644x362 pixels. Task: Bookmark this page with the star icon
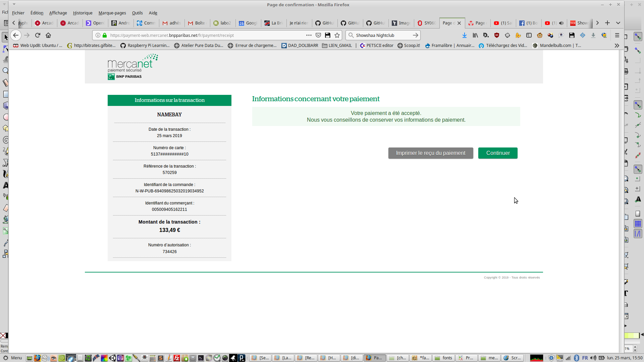click(x=337, y=35)
